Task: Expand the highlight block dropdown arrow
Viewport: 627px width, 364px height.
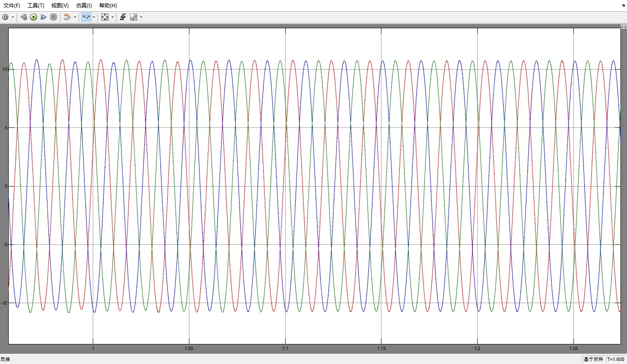Action: [75, 17]
